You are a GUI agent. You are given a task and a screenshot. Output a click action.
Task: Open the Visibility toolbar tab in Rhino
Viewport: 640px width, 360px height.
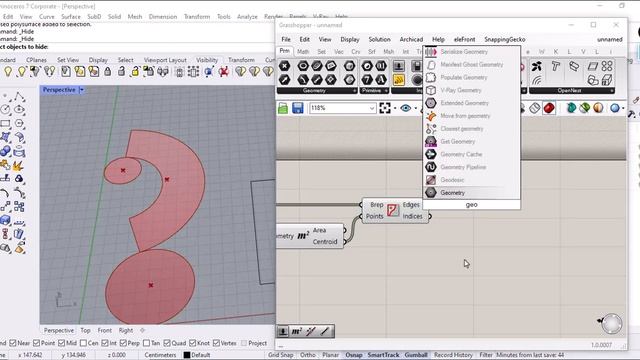[207, 60]
